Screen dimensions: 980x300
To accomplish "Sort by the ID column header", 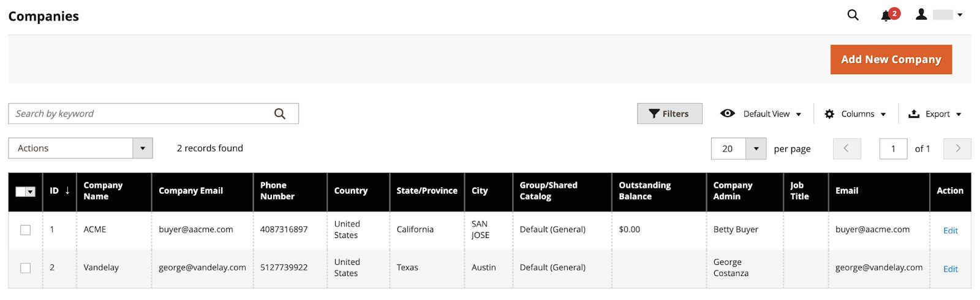I will click(59, 191).
